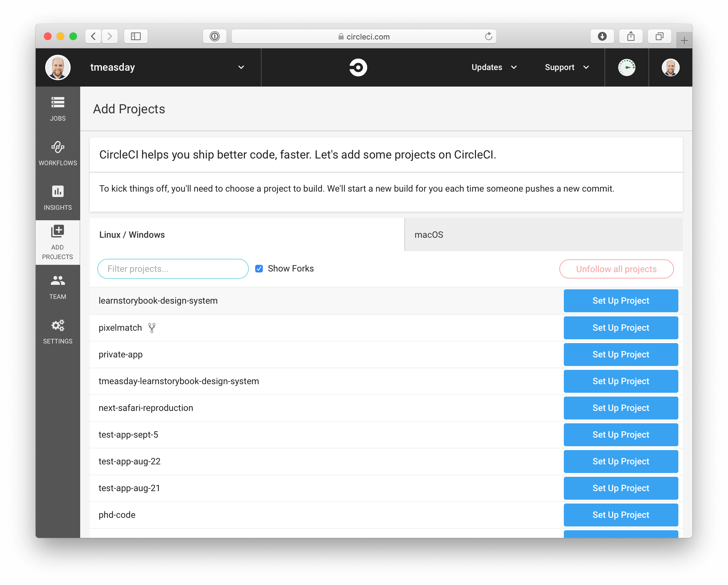Select the learnstorybook-design-system project name
Image resolution: width=728 pixels, height=585 pixels.
coord(158,301)
